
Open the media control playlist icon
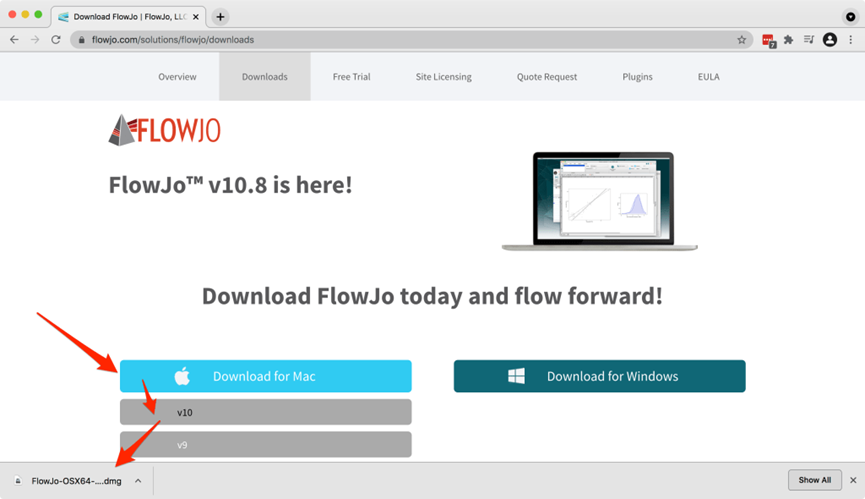(809, 39)
